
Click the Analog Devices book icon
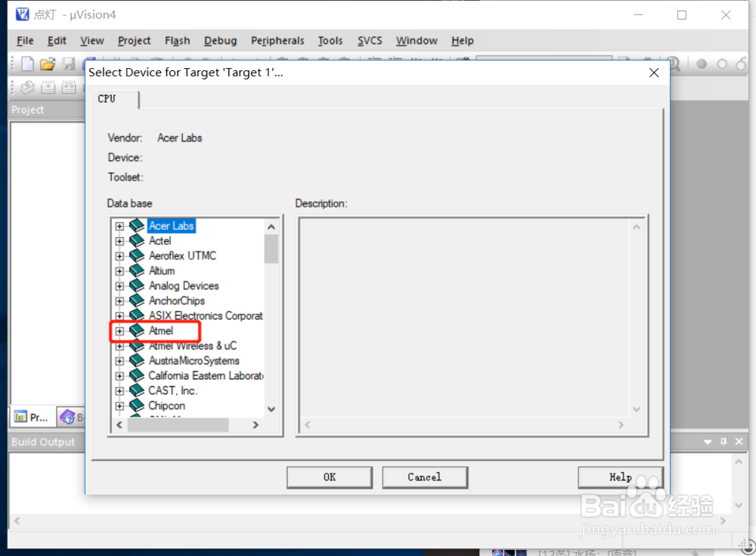tap(137, 286)
